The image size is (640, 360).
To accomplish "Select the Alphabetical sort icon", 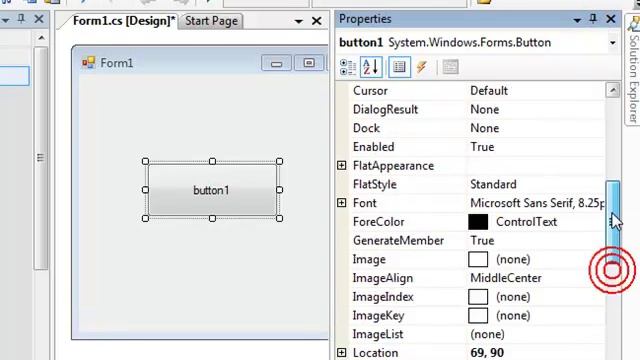I will click(x=371, y=67).
